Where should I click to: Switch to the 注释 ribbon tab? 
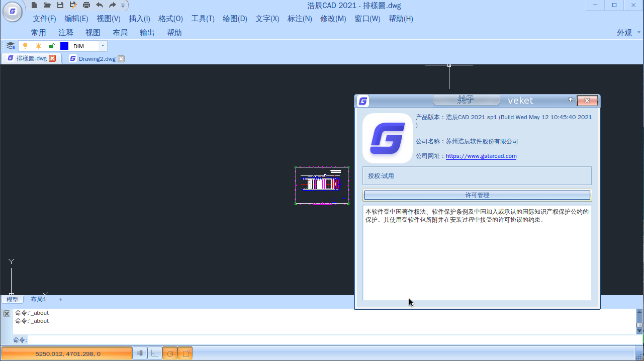pyautogui.click(x=66, y=33)
